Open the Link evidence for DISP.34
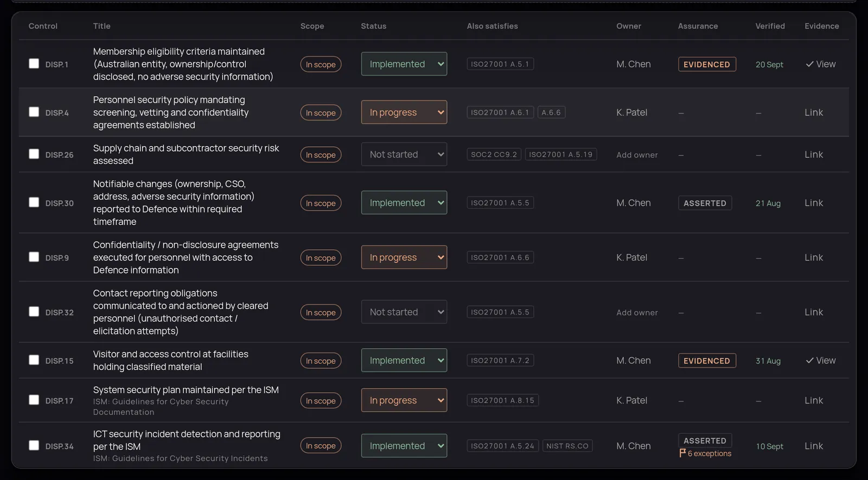The width and height of the screenshot is (868, 480). coord(814,446)
